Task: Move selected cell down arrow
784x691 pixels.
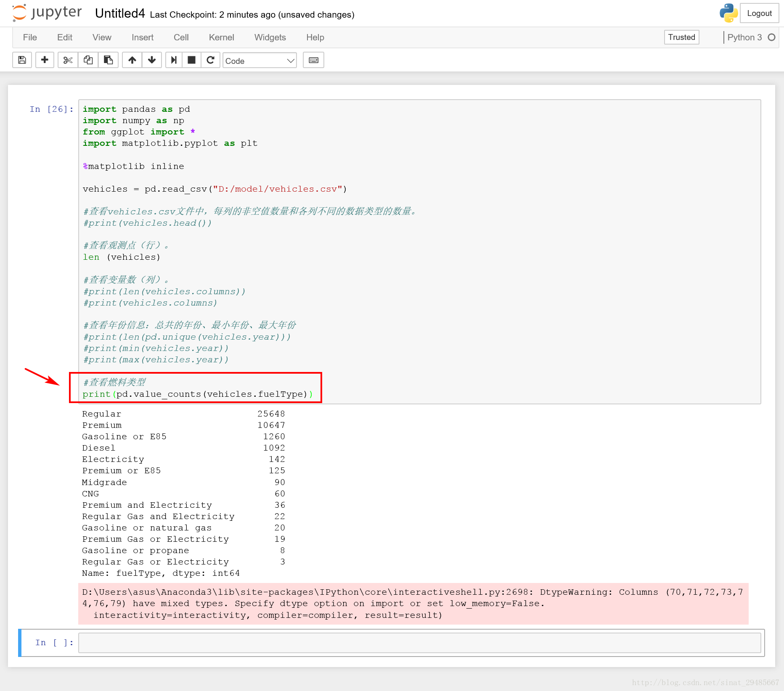Action: pyautogui.click(x=152, y=60)
